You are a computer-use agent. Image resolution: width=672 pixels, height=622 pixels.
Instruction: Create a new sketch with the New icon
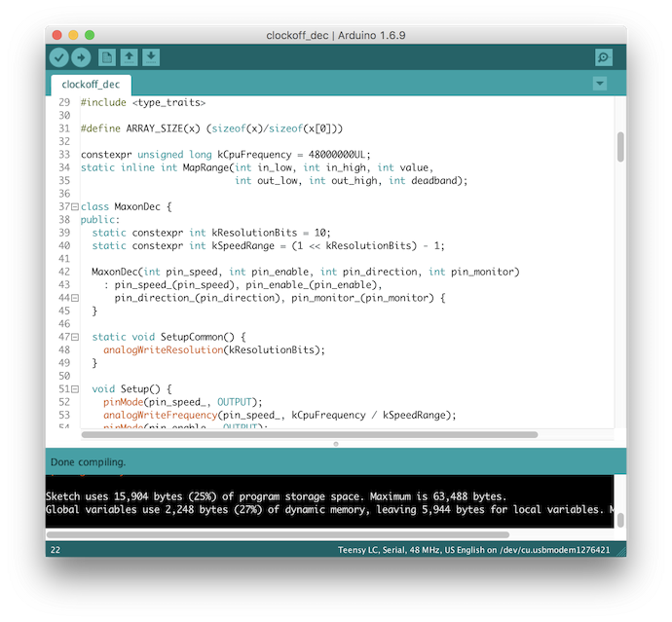click(107, 57)
